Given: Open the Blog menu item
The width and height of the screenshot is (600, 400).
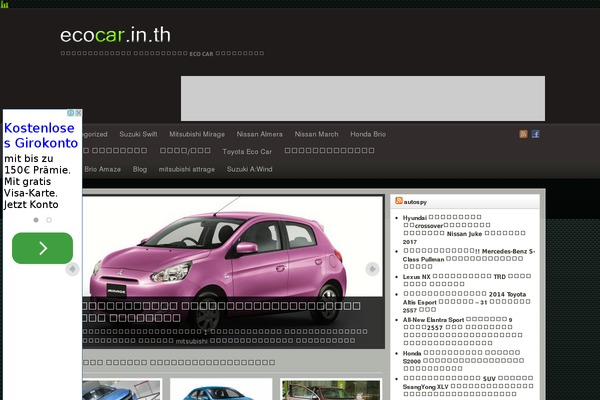Looking at the screenshot, I should tap(140, 169).
